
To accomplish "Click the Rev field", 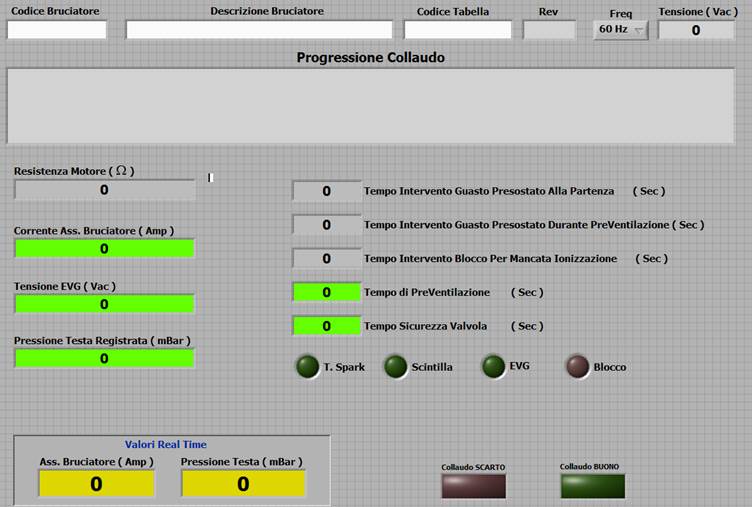I will (x=549, y=30).
